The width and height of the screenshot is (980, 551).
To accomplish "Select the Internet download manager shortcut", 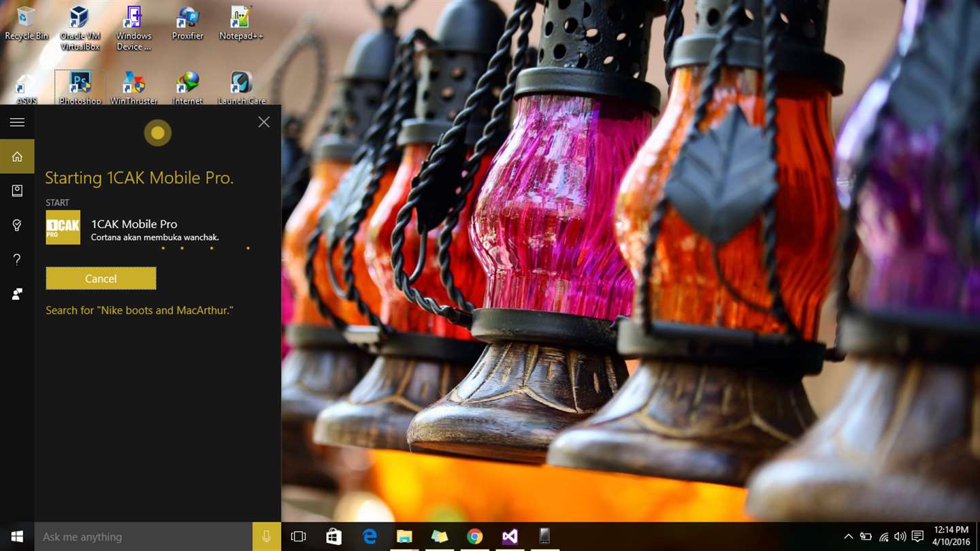I will [187, 88].
